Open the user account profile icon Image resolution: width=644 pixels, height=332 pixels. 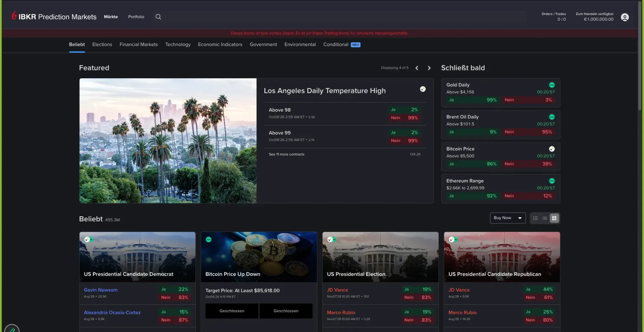click(625, 17)
